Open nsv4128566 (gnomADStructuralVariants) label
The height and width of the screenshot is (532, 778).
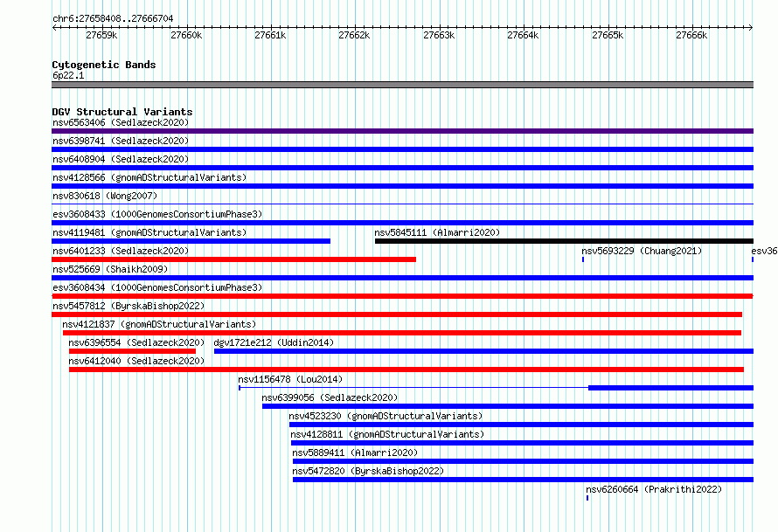[149, 177]
